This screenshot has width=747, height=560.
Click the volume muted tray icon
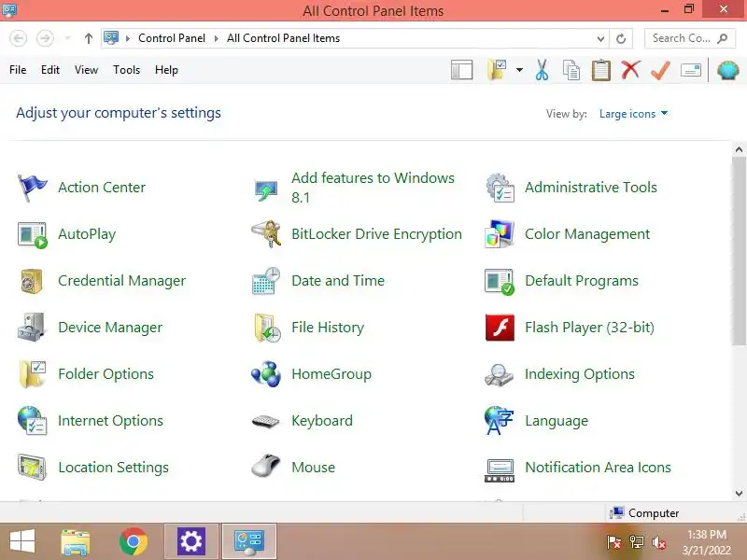pyautogui.click(x=659, y=542)
